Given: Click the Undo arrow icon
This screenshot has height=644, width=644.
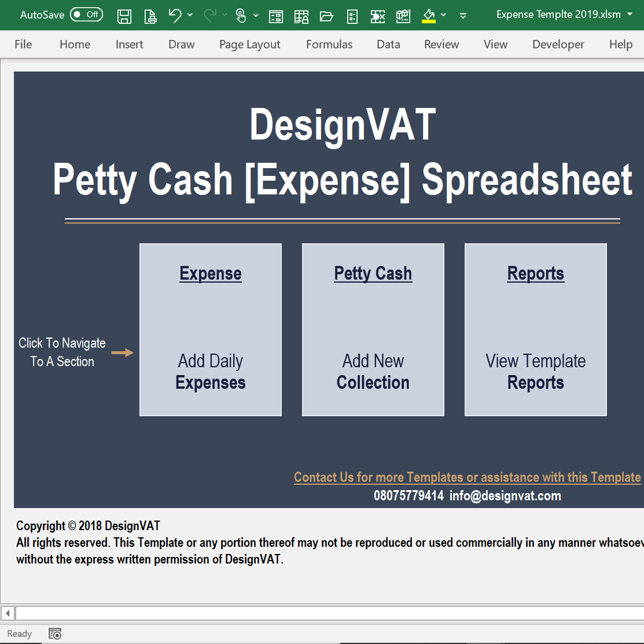Looking at the screenshot, I should 175,16.
